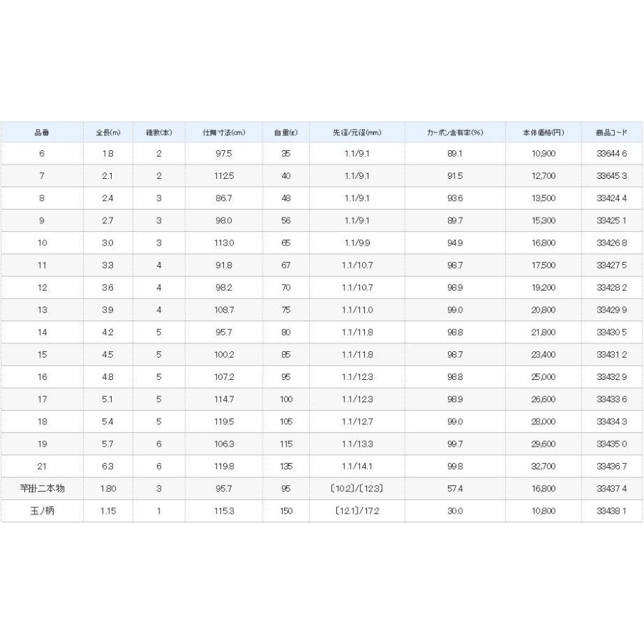Select the 自重(g) column header

(286, 132)
